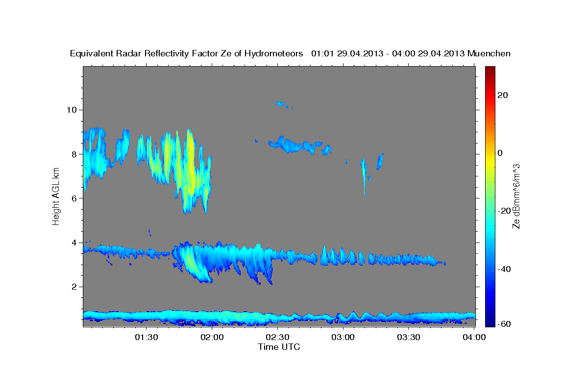Click the 03:00 time tick label
This screenshot has width=588, height=392.
coord(343,337)
